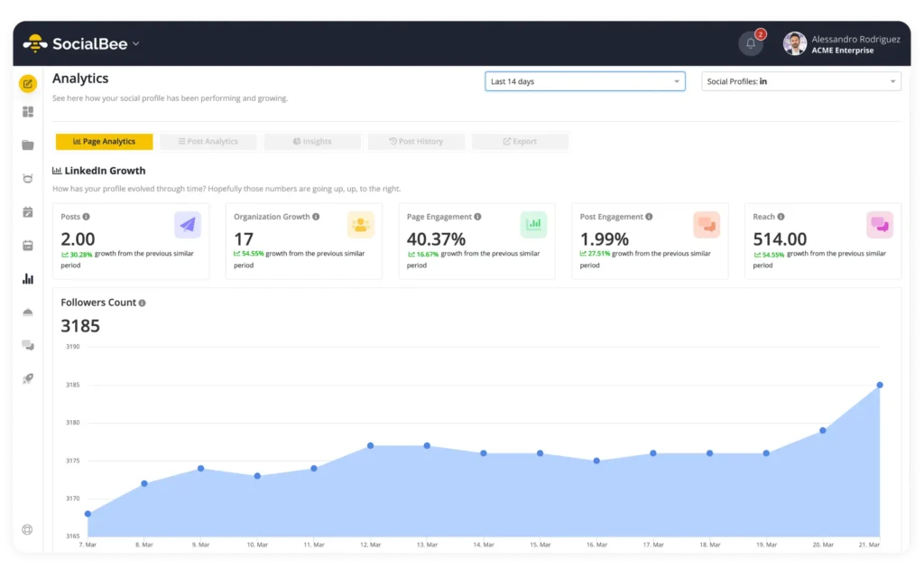This screenshot has height=578, width=924.
Task: Open the concierge bell sidebar icon
Action: tap(28, 312)
